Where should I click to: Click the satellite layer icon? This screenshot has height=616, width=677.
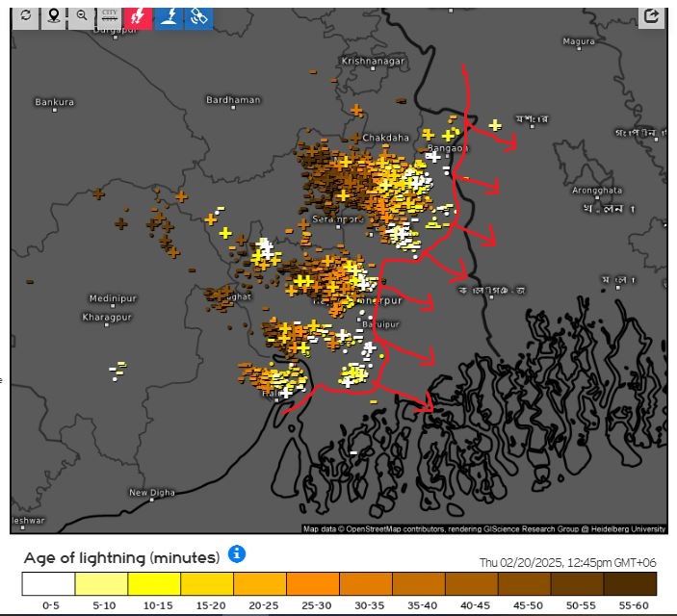coord(198,16)
